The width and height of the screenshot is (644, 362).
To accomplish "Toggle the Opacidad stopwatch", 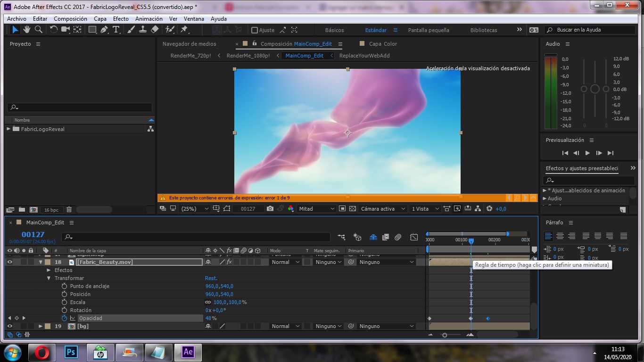I will (x=64, y=318).
